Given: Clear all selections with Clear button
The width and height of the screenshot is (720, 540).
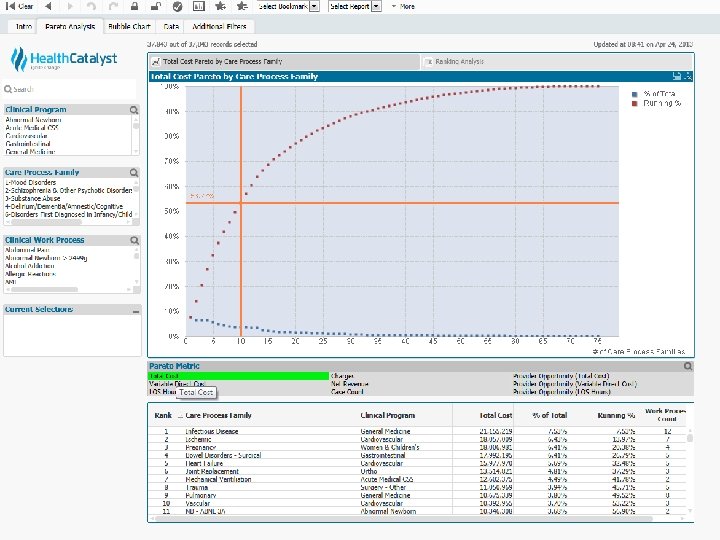Looking at the screenshot, I should 19,6.
